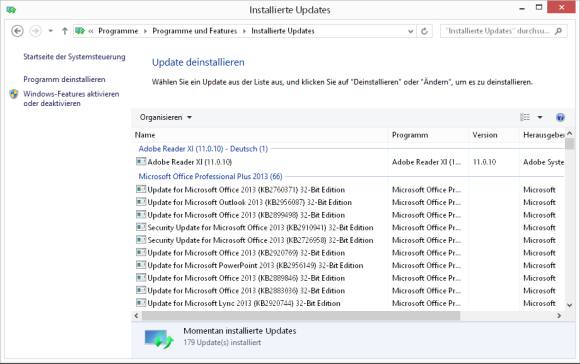
Task: Sort by the Name column header
Action: [260, 135]
